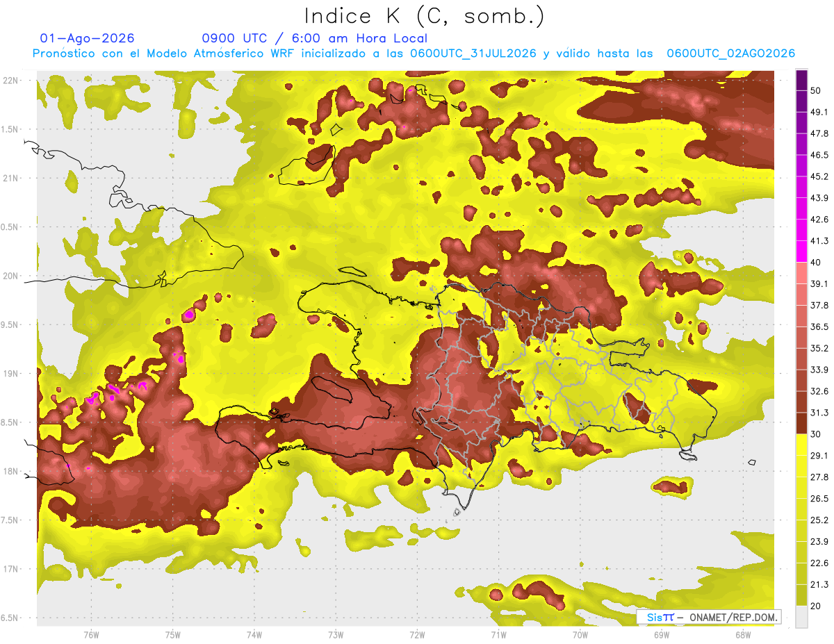Viewport: 834px width, 644px height.
Task: Click the "0600UTC_31JUL2026" initialization time text
Action: point(473,53)
